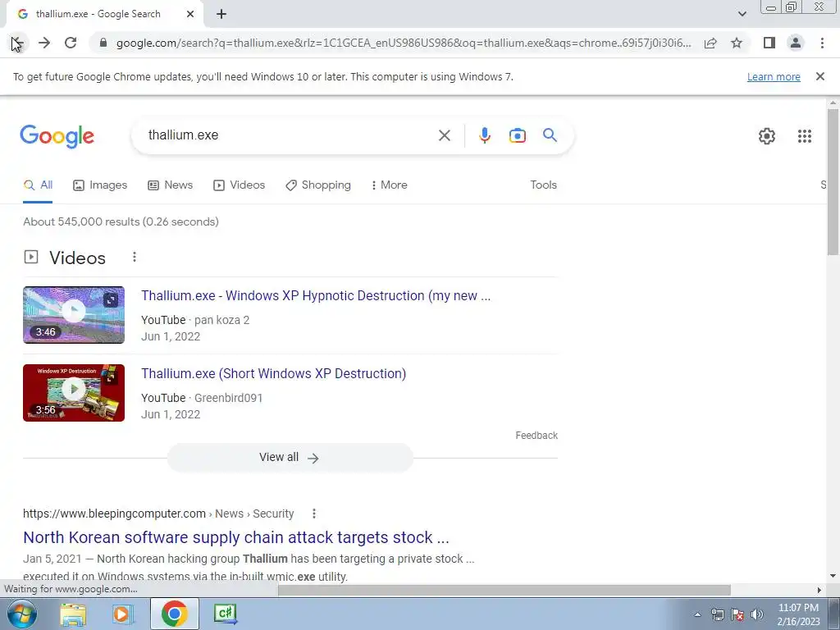Go to Google home via the logo
The width and height of the screenshot is (840, 630).
click(57, 136)
